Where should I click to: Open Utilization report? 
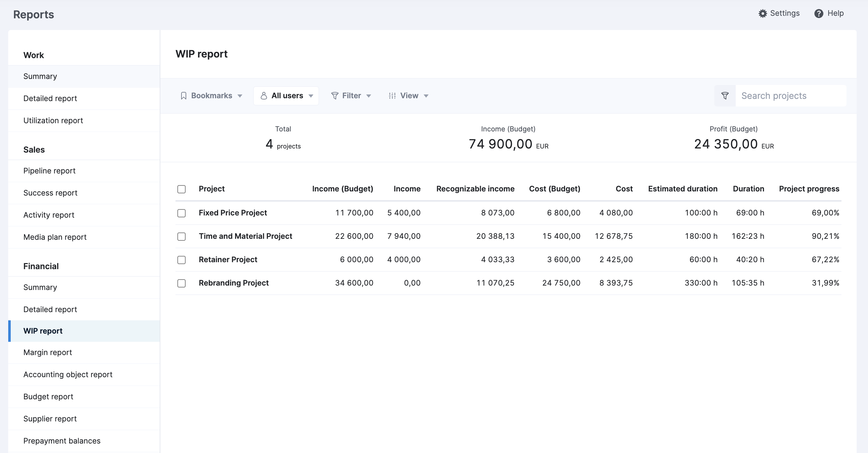tap(84, 121)
